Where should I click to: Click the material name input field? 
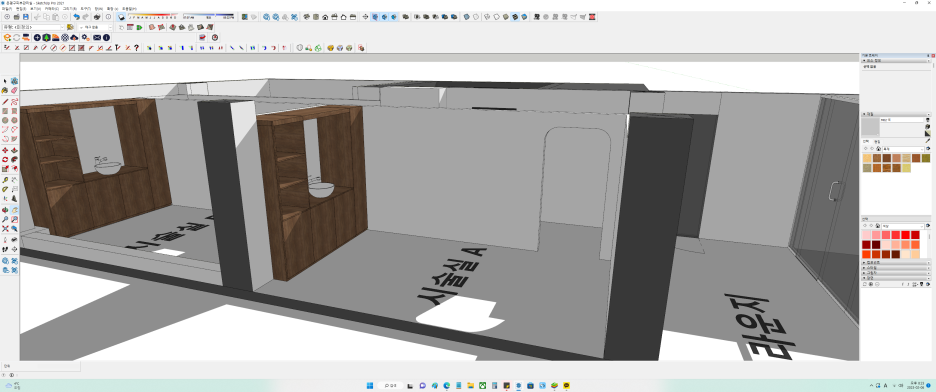coord(902,120)
